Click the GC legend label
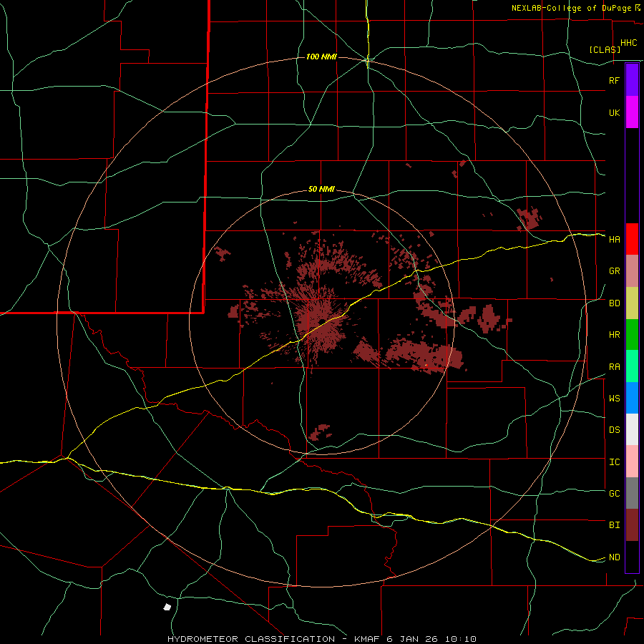This screenshot has width=644, height=644. pyautogui.click(x=614, y=494)
